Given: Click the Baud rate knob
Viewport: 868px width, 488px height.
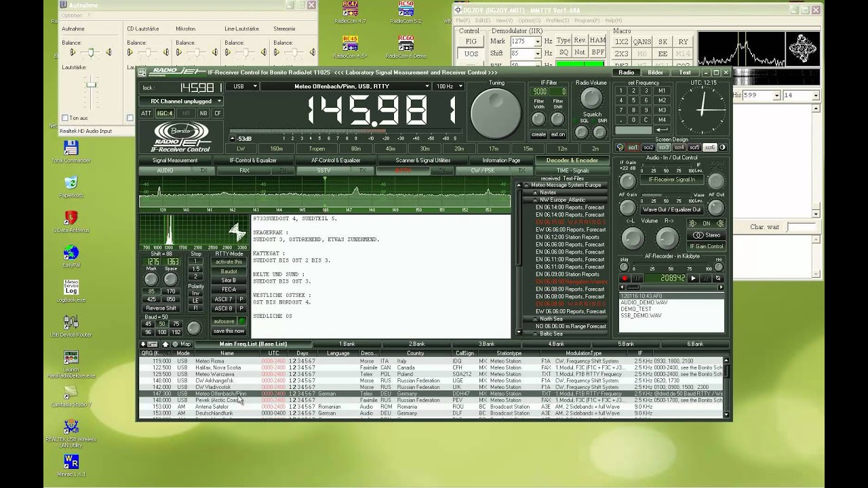Looking at the screenshot, I should click(x=193, y=328).
